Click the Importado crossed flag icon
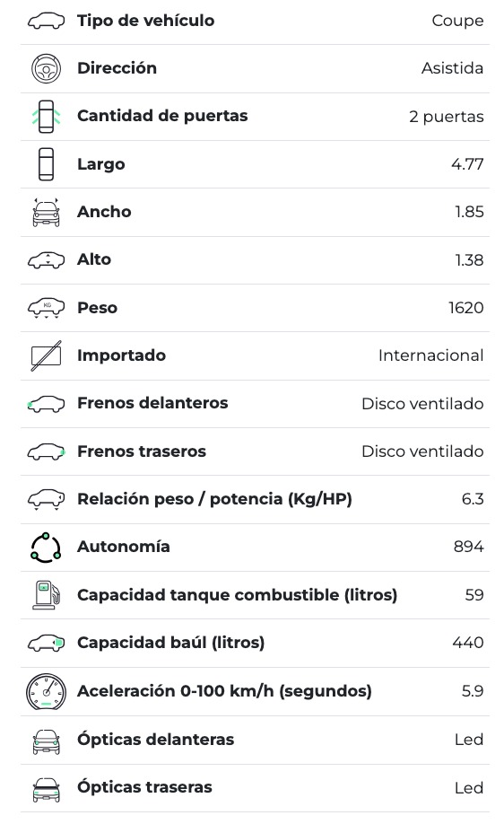 tap(47, 355)
